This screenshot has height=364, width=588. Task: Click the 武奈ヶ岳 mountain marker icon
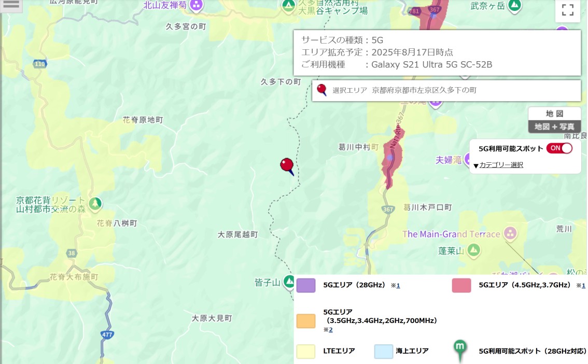tap(514, 5)
